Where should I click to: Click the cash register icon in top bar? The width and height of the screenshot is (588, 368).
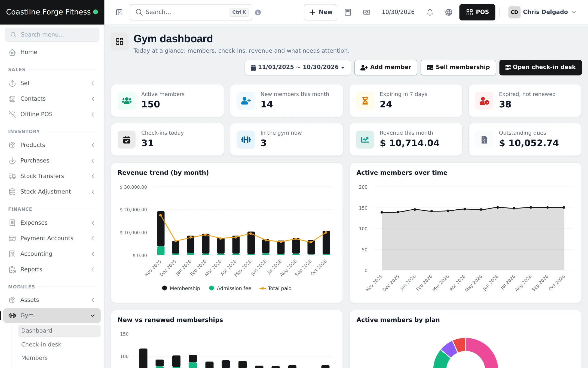click(367, 12)
